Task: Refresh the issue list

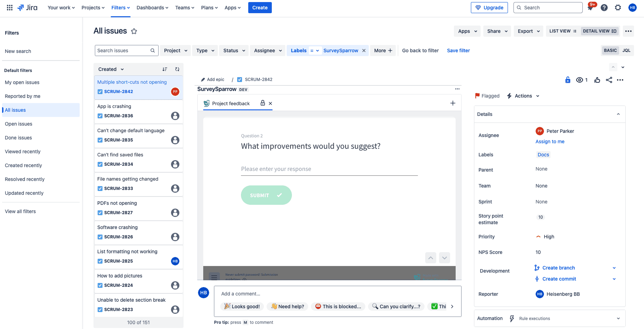Action: pos(177,69)
